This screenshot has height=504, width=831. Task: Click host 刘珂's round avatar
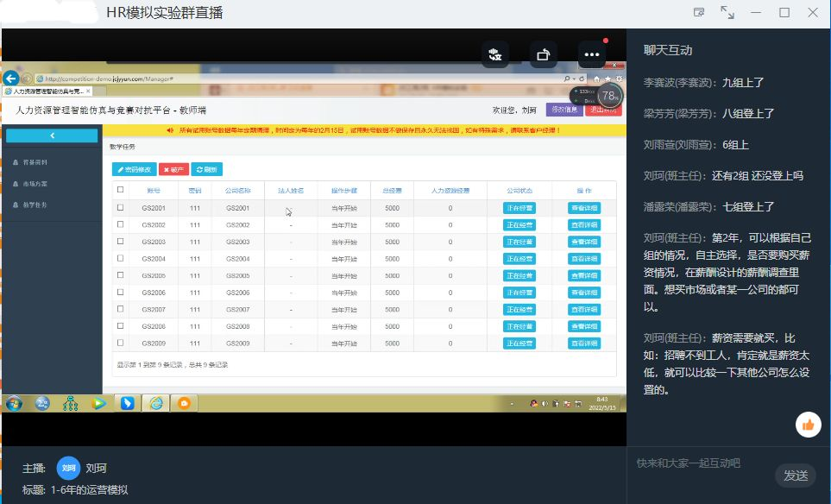(68, 468)
